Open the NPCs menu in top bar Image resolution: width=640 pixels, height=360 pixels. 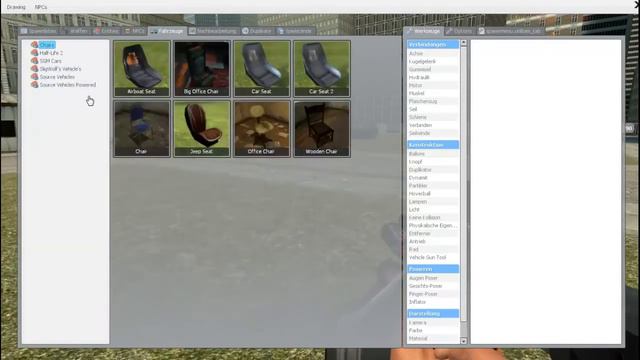tap(41, 7)
